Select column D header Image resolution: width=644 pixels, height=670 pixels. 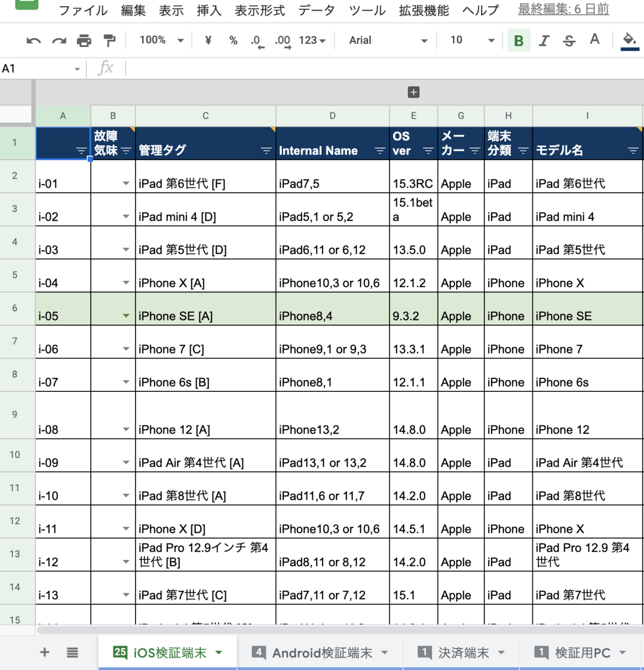tap(333, 116)
